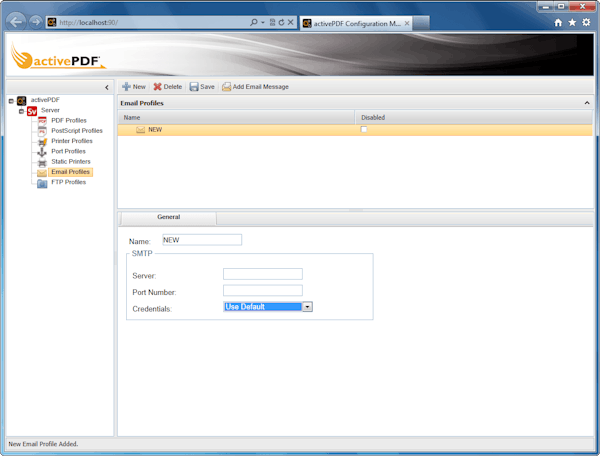Open the Credentials dropdown arrow
The image size is (600, 456).
(307, 307)
